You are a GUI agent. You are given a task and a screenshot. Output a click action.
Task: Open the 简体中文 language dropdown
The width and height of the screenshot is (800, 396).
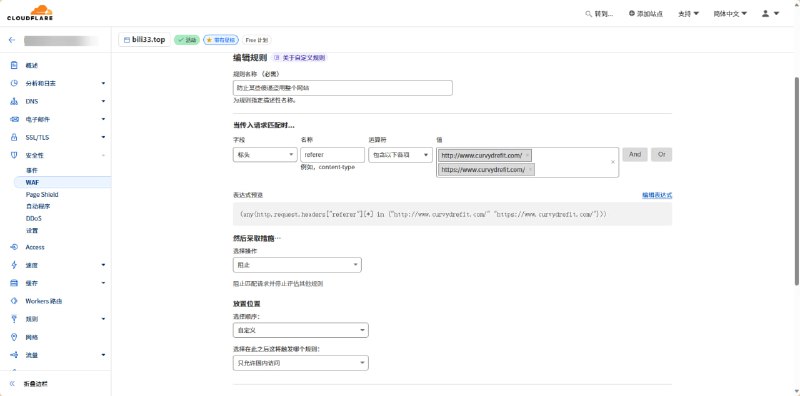[x=730, y=14]
